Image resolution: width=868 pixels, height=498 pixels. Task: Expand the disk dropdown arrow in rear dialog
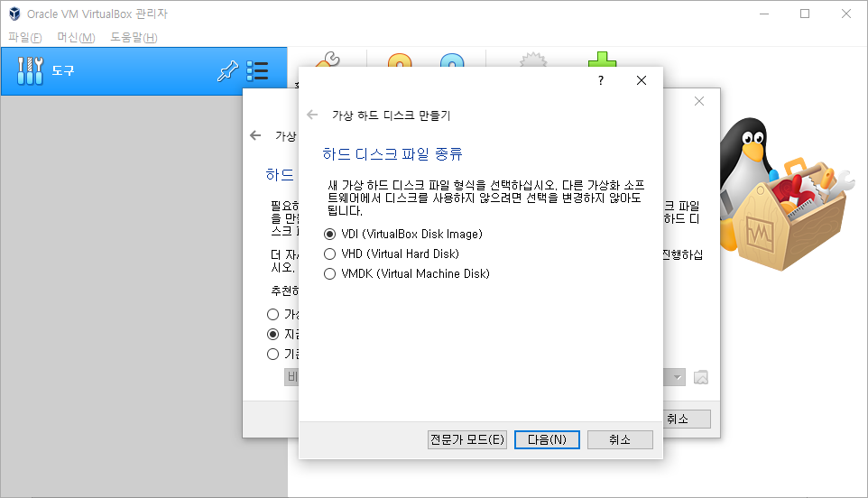tap(677, 378)
